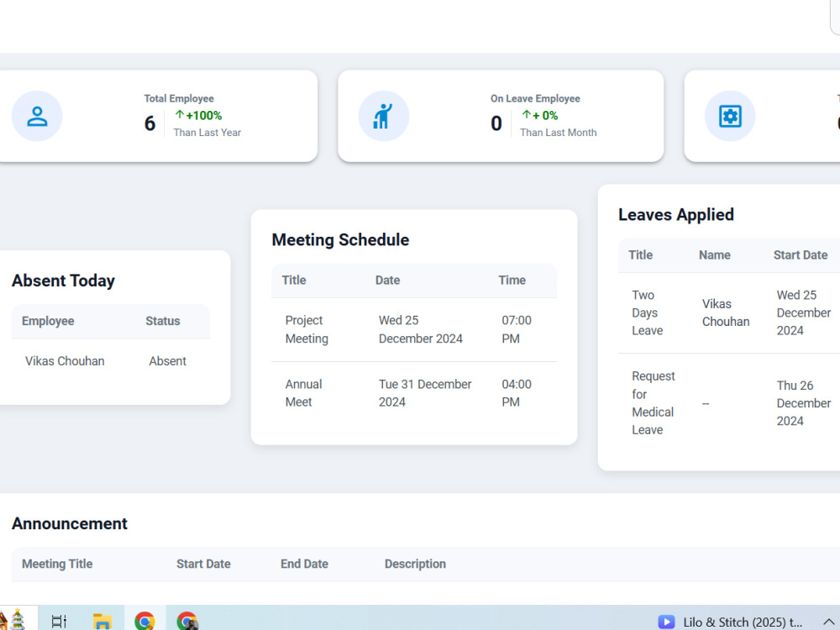Open Task View in the taskbar
The image size is (840, 630).
coord(59,621)
